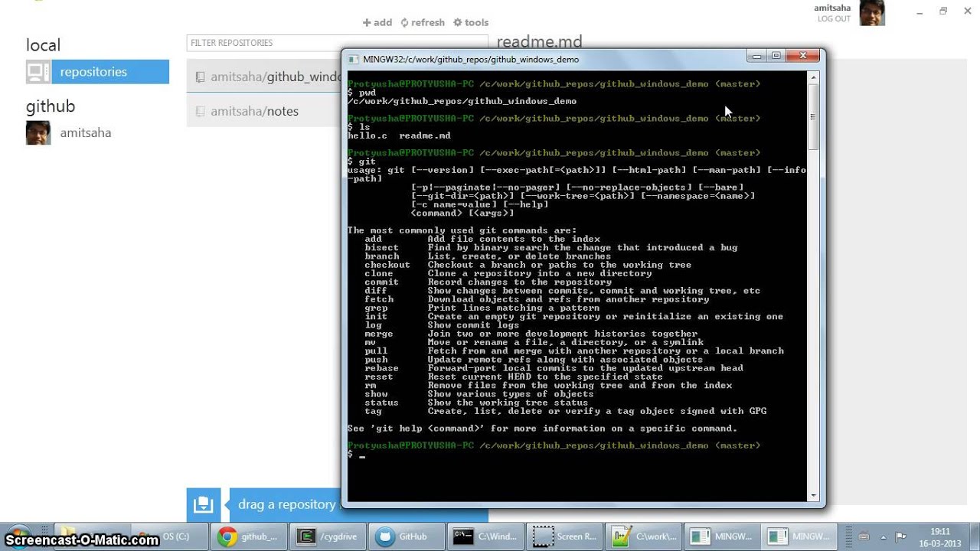Image resolution: width=980 pixels, height=551 pixels.
Task: Click the MINGW32 window title bar icon
Action: [353, 59]
